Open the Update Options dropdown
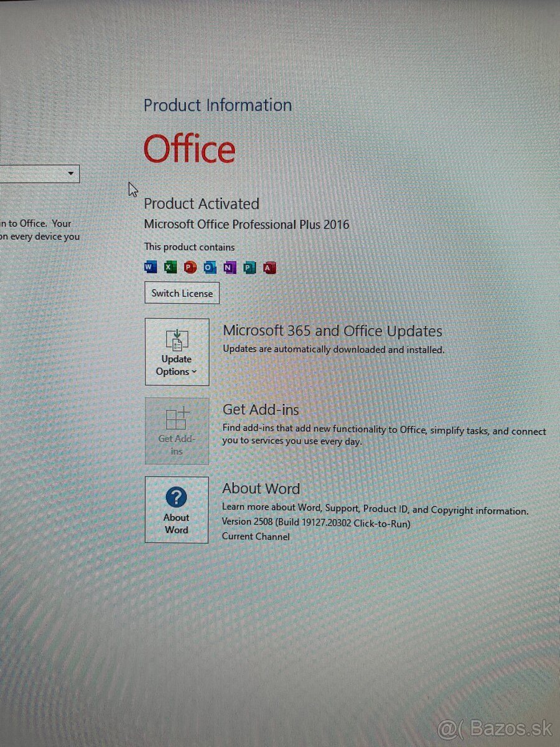 177,352
